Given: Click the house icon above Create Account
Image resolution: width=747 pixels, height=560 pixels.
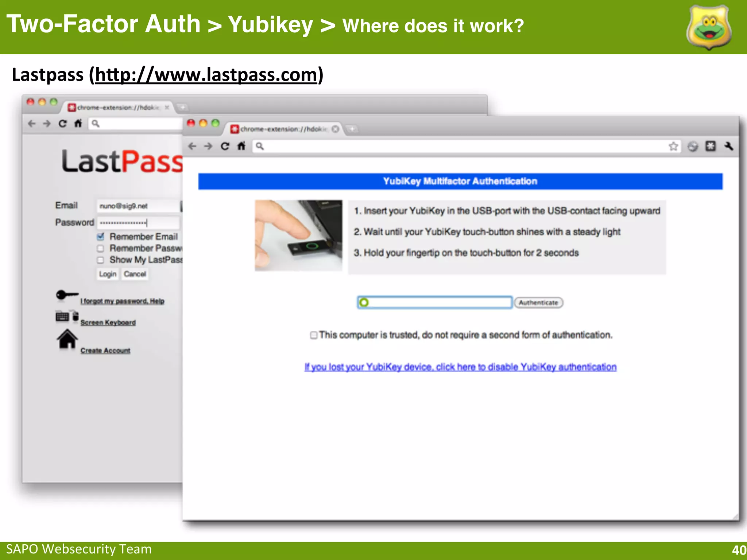Looking at the screenshot, I should (x=67, y=339).
